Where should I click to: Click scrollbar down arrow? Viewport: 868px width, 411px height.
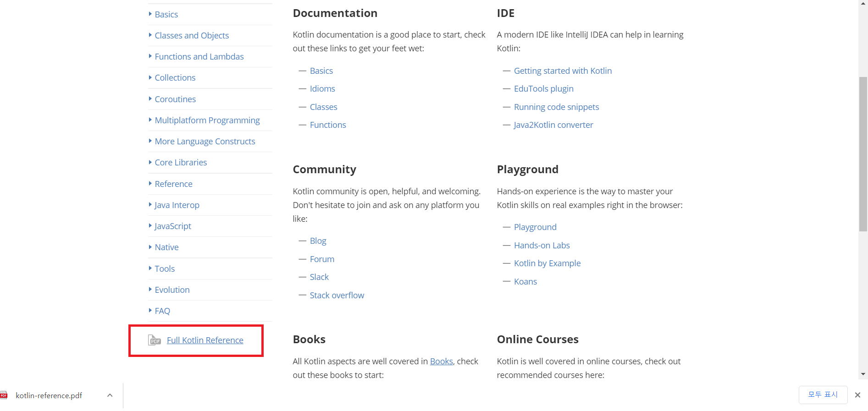[x=863, y=374]
